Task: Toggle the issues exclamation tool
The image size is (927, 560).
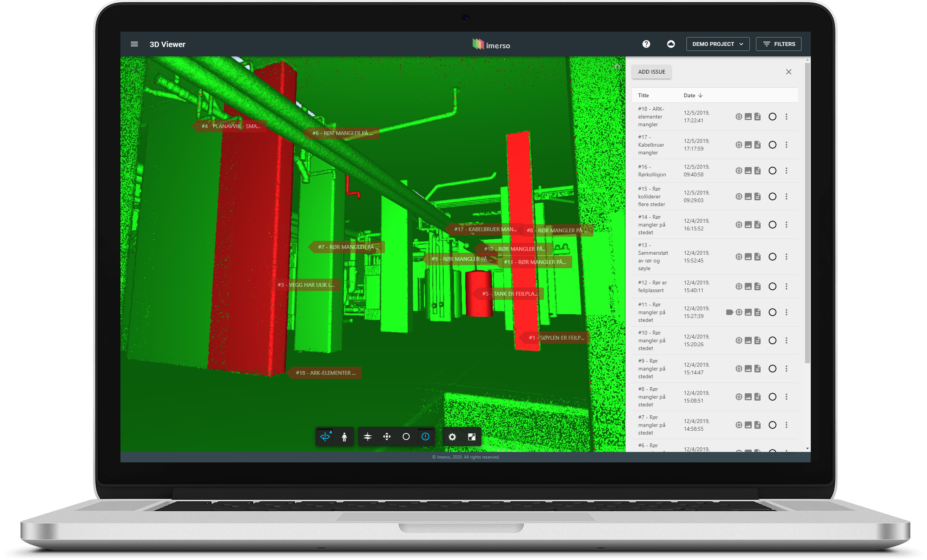Action: (425, 436)
